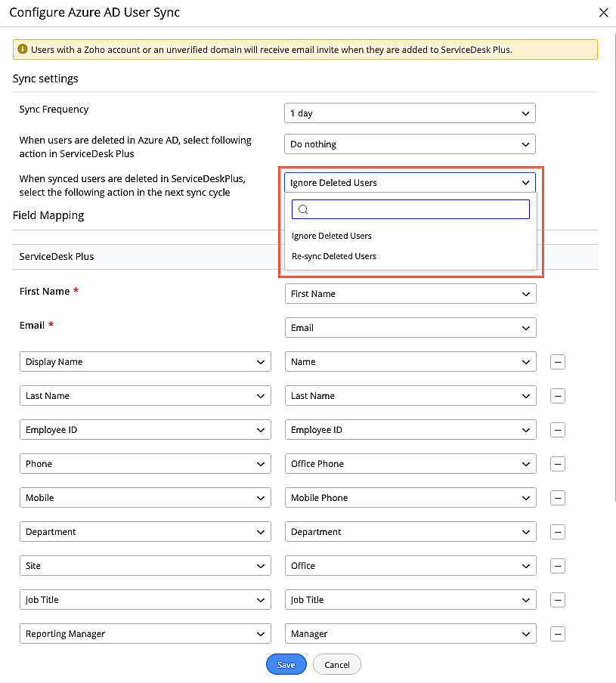Remove the Last Name mapping row
The image size is (616, 683).
click(x=558, y=396)
